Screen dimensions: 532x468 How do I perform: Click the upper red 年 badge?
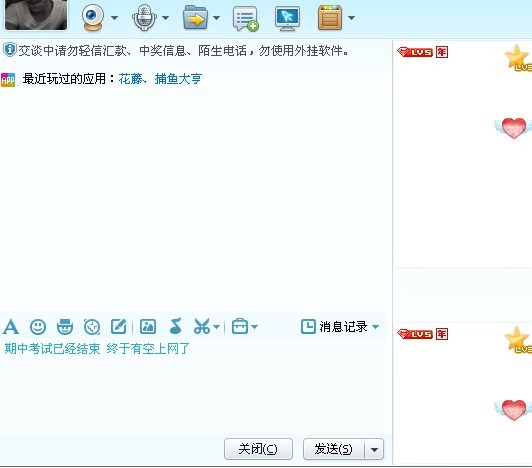click(442, 52)
